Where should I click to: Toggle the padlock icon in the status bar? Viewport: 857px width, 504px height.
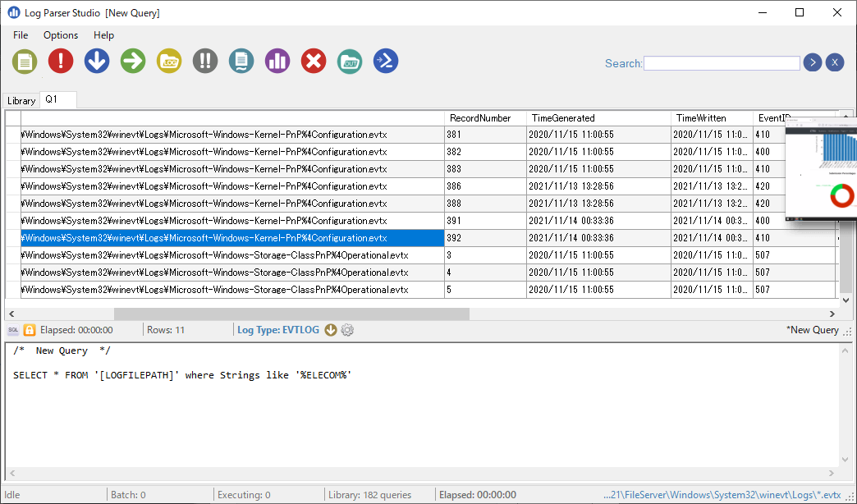(x=29, y=330)
